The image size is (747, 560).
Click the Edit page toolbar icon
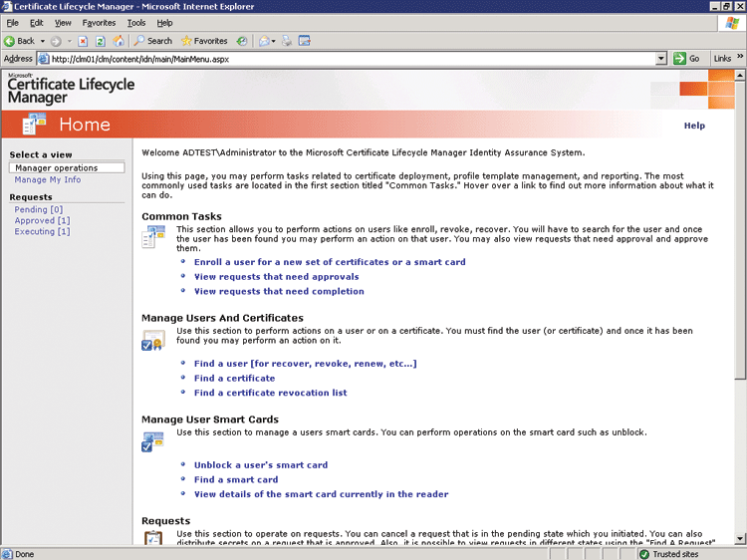[x=305, y=41]
